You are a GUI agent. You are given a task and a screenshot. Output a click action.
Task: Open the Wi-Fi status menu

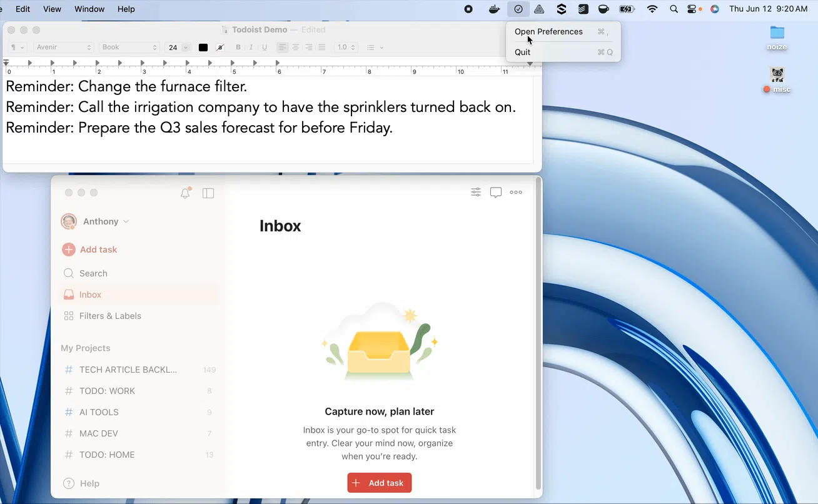653,9
